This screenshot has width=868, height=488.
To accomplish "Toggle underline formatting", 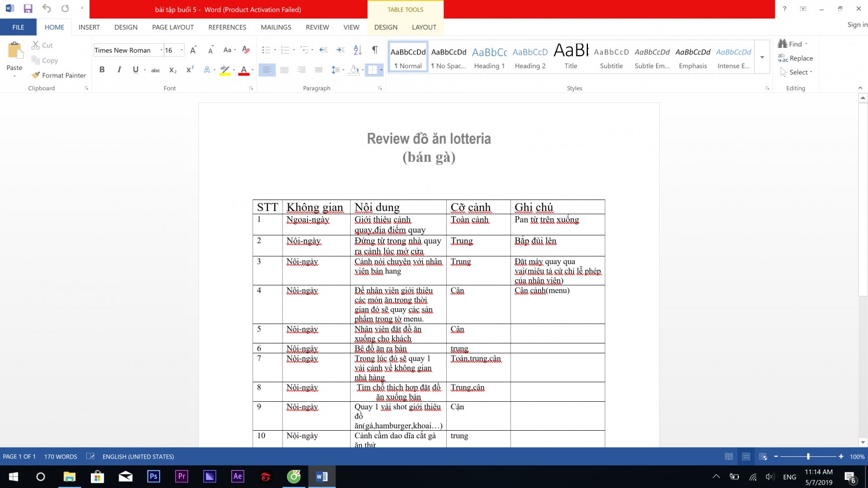I will (135, 70).
